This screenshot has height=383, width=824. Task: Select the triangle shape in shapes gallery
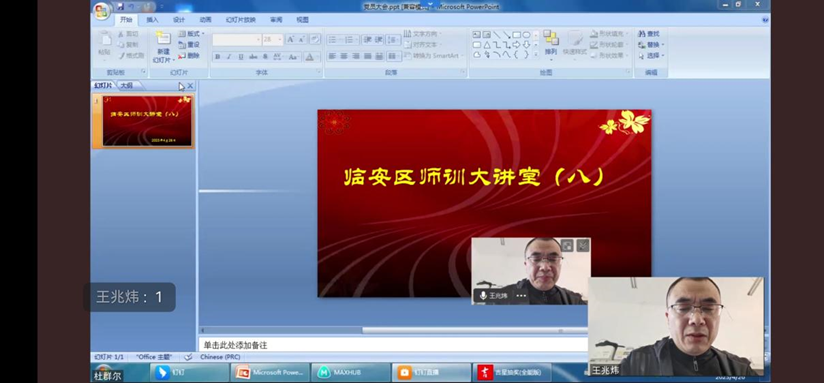pyautogui.click(x=487, y=45)
